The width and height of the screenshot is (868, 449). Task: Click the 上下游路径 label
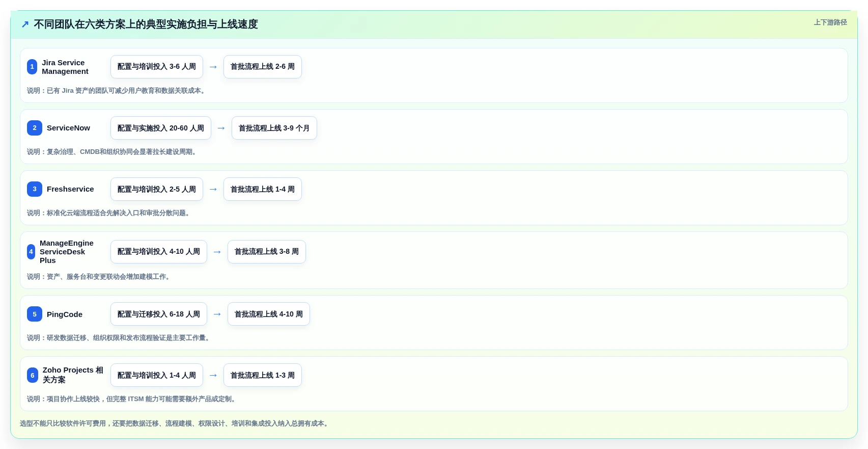(x=830, y=22)
